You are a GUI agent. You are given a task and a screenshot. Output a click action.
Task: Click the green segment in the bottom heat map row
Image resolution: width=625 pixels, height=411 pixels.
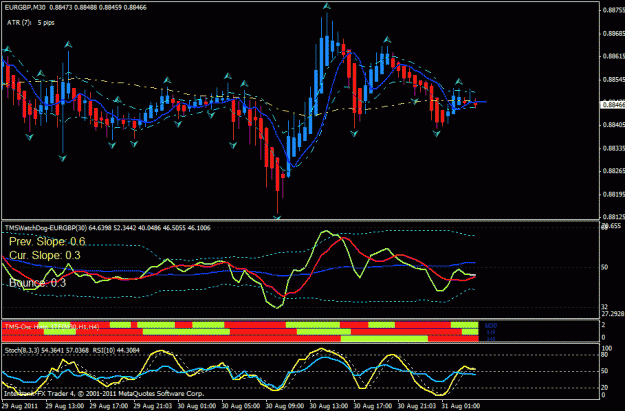point(384,339)
